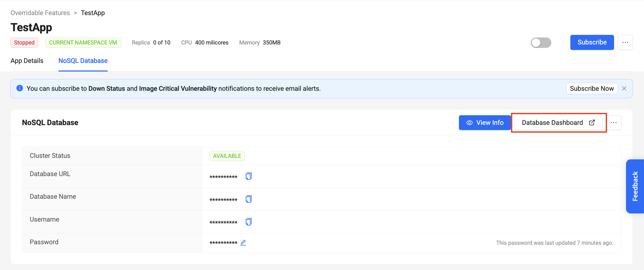Click the AVAILABLE cluster status badge

[x=227, y=156]
